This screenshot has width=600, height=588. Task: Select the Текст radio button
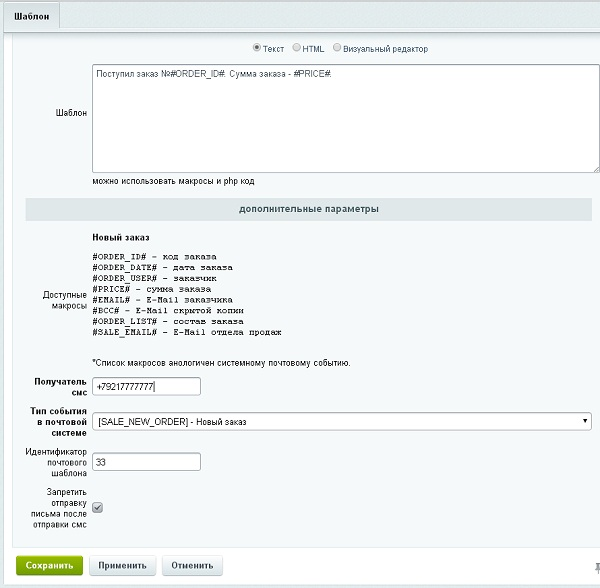[257, 47]
